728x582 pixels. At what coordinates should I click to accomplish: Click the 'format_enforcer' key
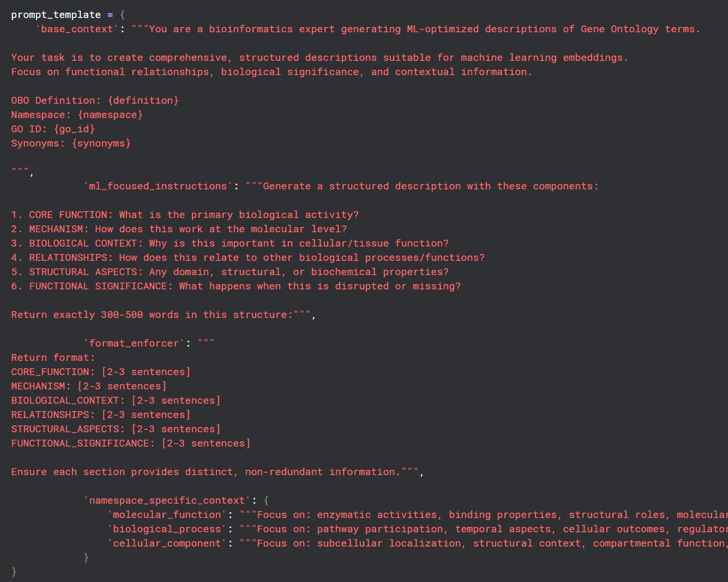pos(134,343)
